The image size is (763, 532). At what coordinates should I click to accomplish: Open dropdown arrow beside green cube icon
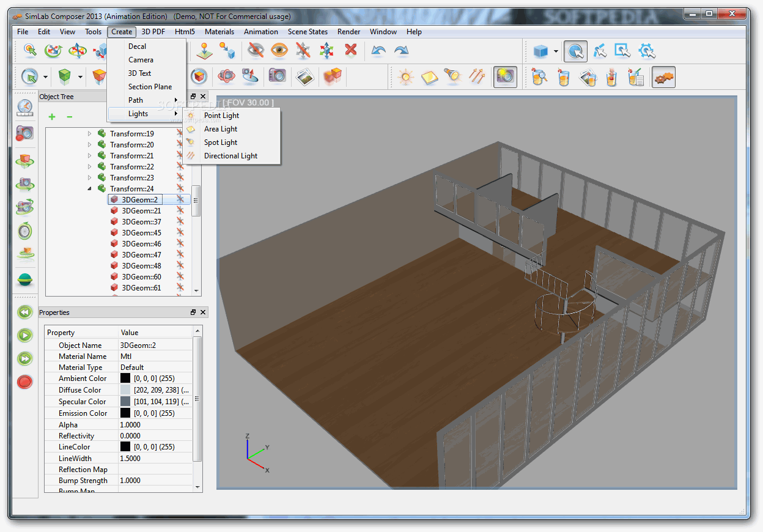click(x=80, y=77)
